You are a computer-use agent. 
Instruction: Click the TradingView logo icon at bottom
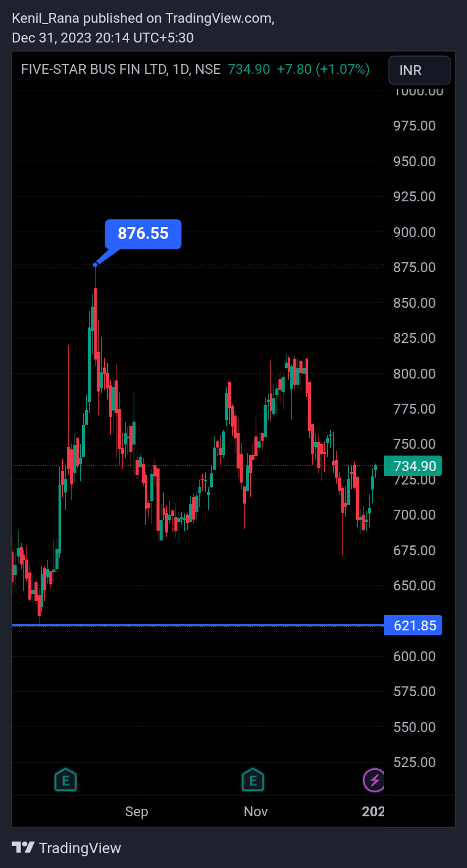click(x=23, y=848)
